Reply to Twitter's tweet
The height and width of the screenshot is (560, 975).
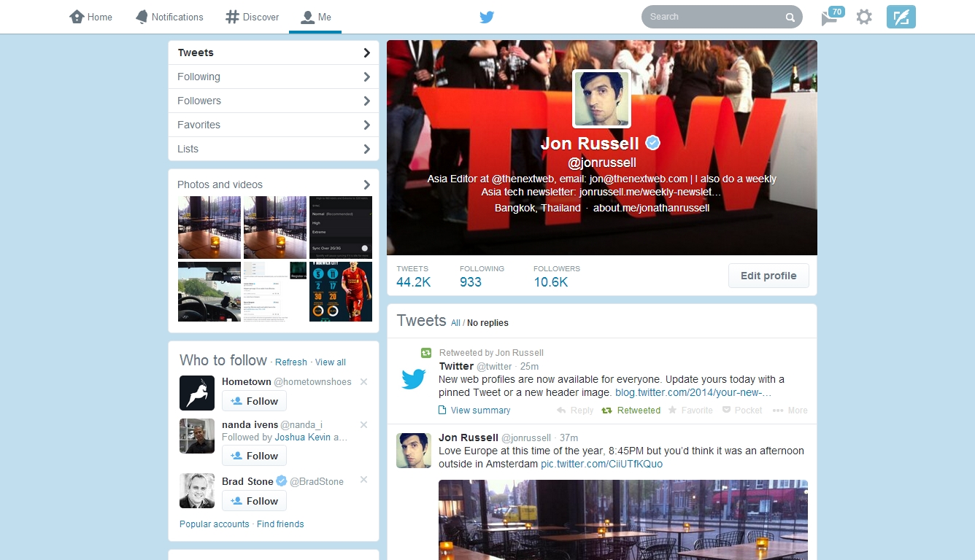pos(575,411)
